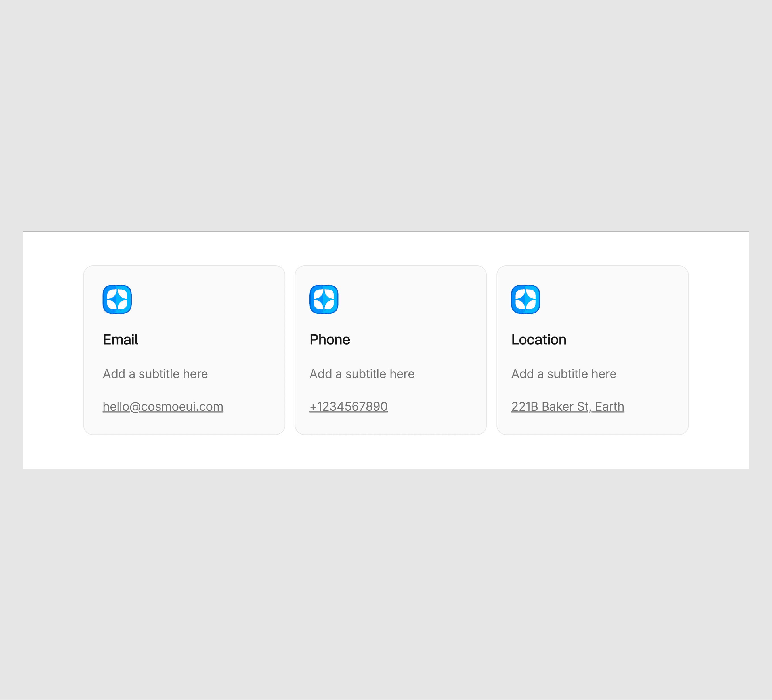This screenshot has height=700, width=772.
Task: Click the blue star icon above Location
Action: click(525, 299)
